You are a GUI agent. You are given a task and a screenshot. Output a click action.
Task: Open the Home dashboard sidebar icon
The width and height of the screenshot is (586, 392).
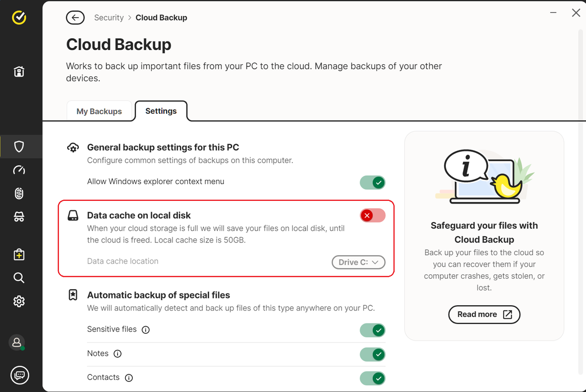pos(19,72)
